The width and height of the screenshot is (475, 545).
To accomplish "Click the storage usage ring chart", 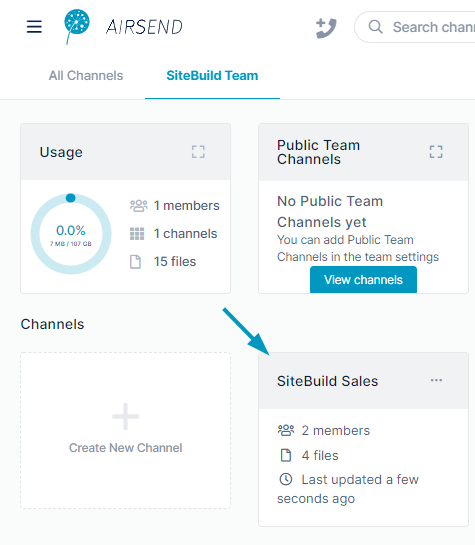I will tap(71, 234).
